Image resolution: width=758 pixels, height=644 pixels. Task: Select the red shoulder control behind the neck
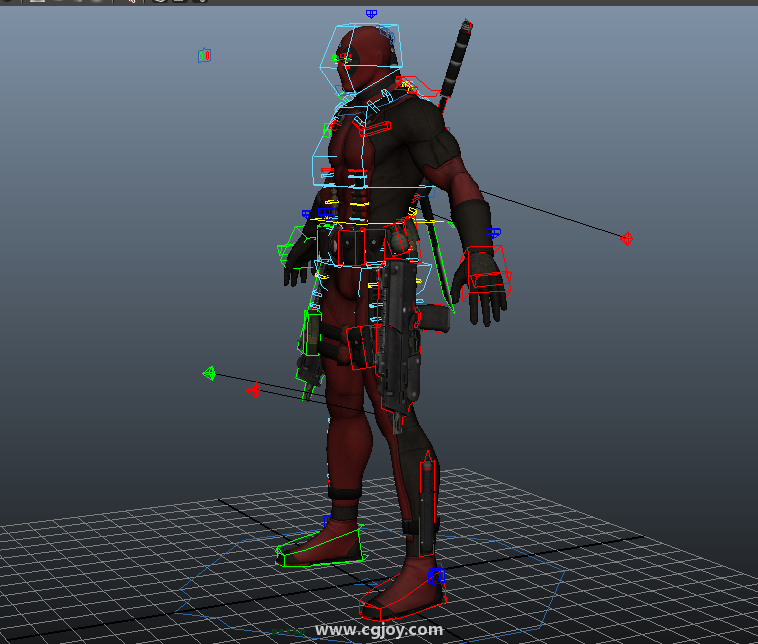coord(417,86)
